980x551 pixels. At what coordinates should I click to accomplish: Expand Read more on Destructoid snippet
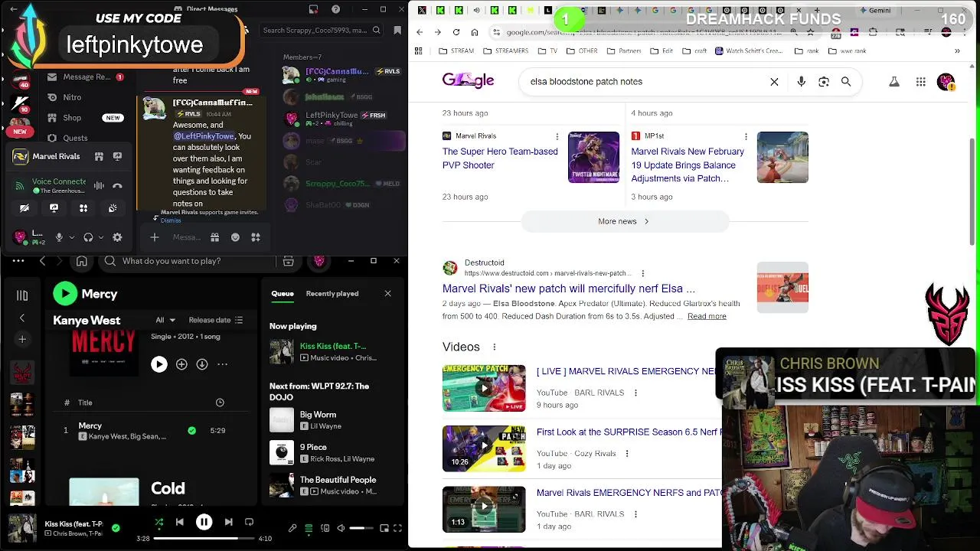(707, 316)
